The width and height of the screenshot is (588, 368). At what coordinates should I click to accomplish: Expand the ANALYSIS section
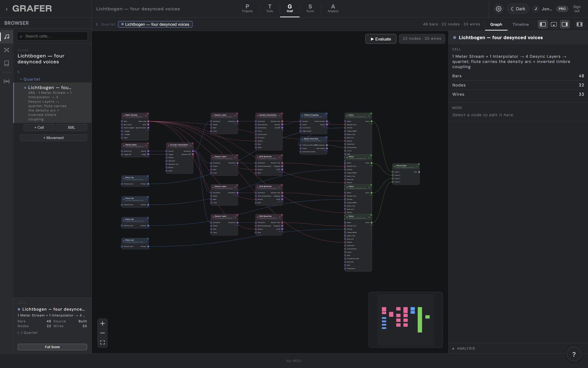(x=464, y=348)
